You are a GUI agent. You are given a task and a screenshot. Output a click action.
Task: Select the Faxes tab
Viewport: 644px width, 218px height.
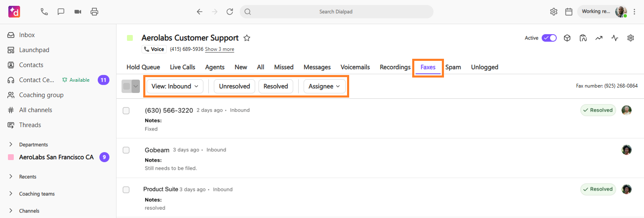click(x=428, y=67)
